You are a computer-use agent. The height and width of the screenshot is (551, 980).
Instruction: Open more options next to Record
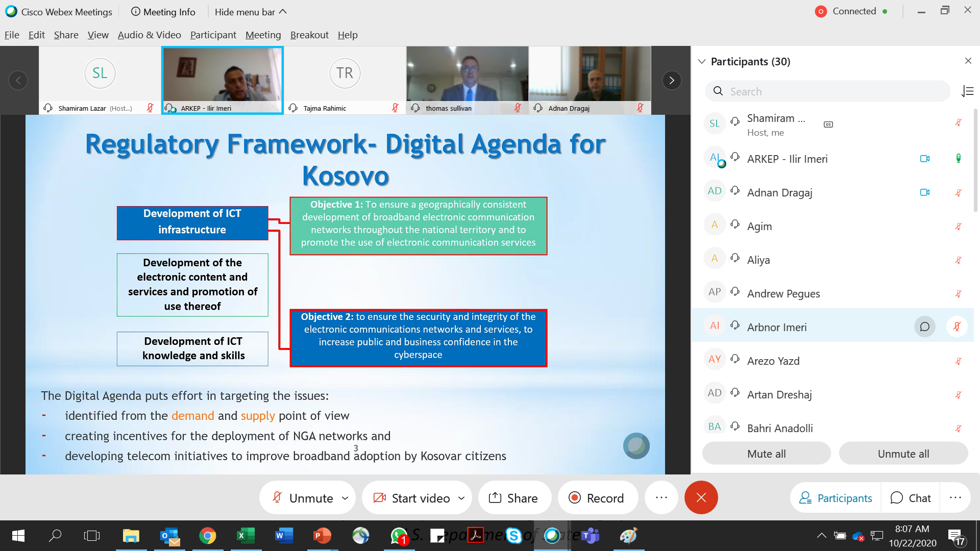661,497
